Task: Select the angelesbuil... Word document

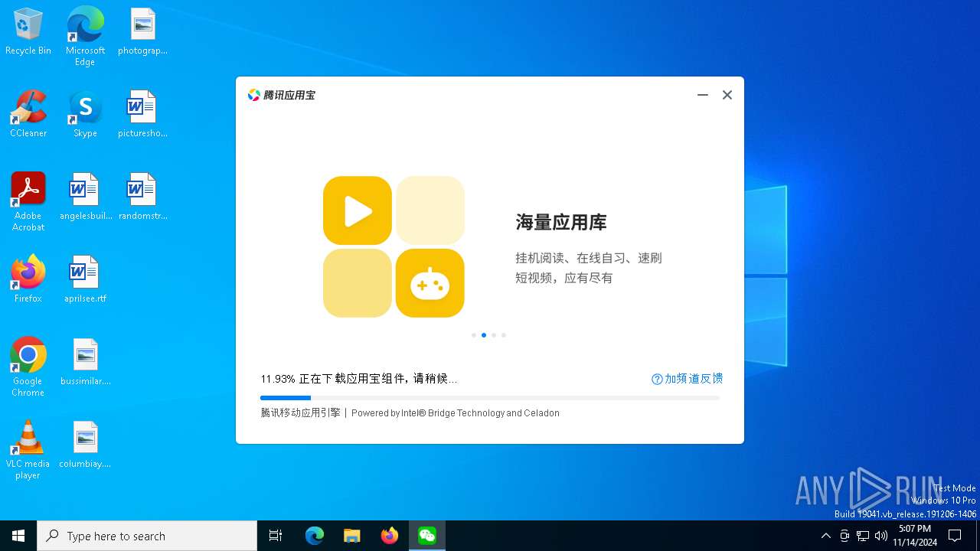Action: (x=85, y=197)
